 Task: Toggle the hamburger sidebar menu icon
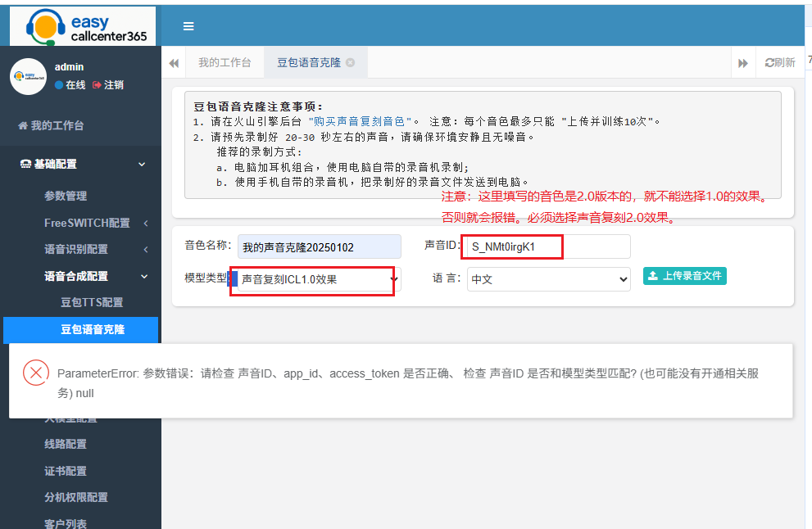(188, 26)
